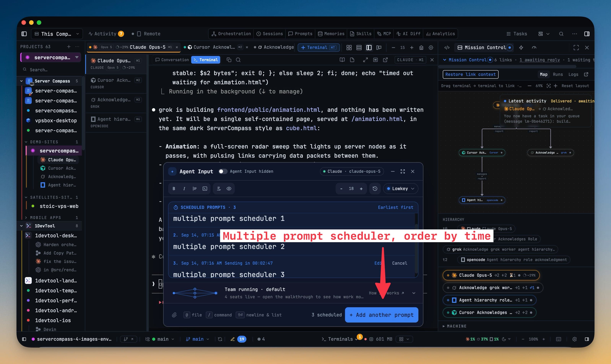611x364 pixels.
Task: Increase Agent Input font size from 18
Action: pos(361,189)
